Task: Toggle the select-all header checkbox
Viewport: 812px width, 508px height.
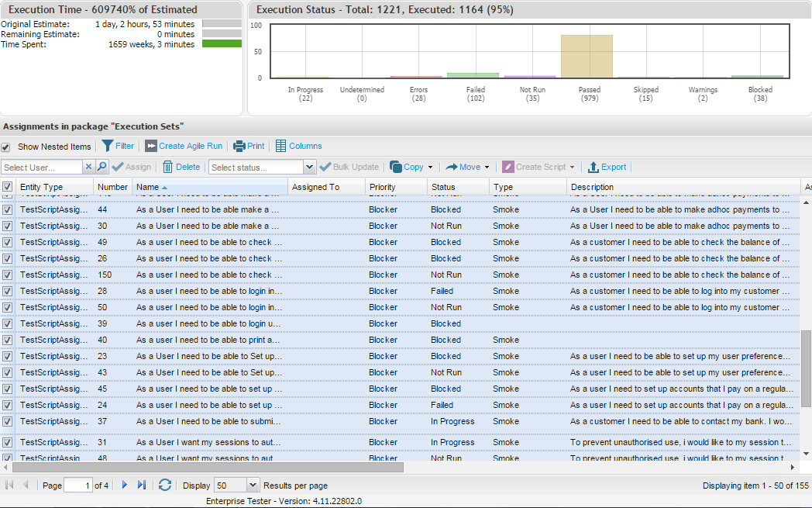Action: click(x=8, y=187)
